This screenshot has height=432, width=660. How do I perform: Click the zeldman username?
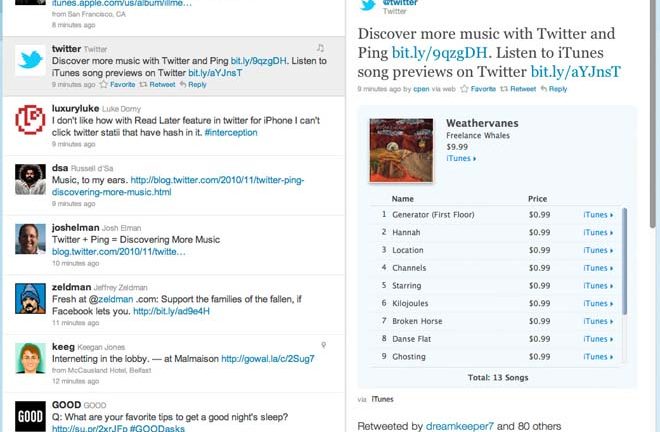(x=72, y=287)
